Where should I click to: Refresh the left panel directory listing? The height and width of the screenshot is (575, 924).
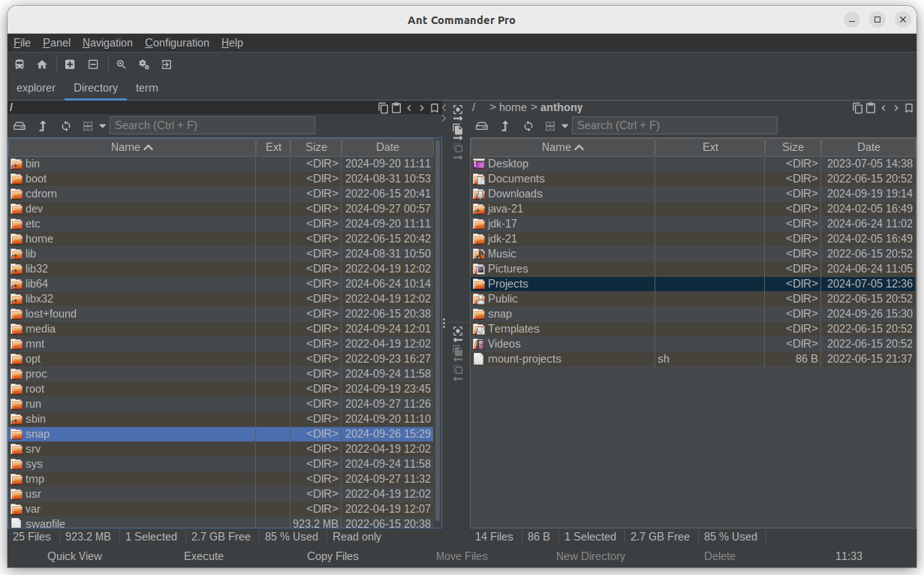pos(66,126)
